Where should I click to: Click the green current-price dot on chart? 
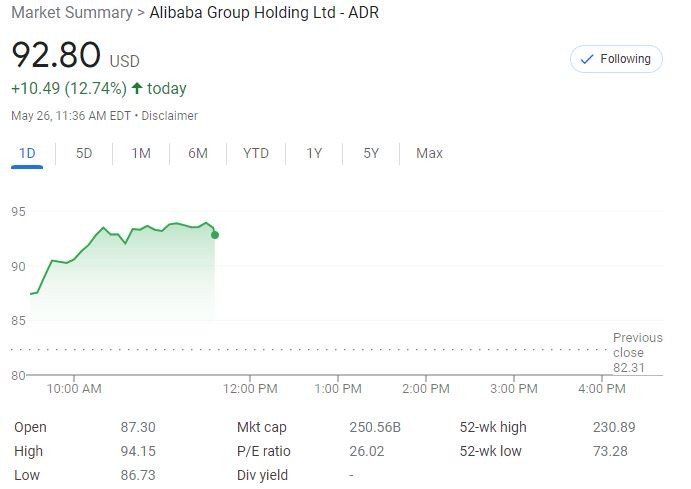tap(215, 235)
